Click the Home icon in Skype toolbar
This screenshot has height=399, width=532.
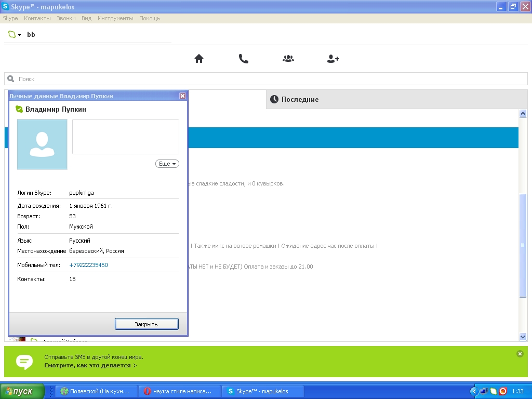pyautogui.click(x=199, y=59)
